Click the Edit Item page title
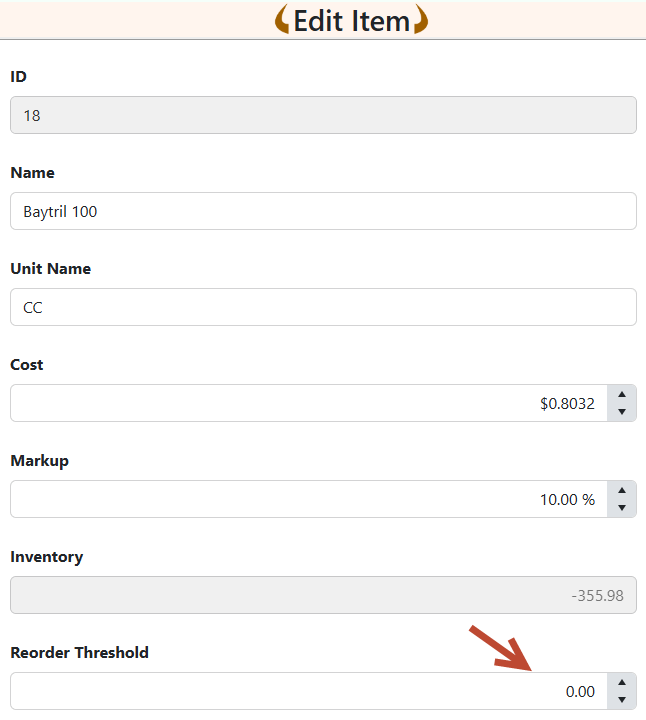 point(352,21)
